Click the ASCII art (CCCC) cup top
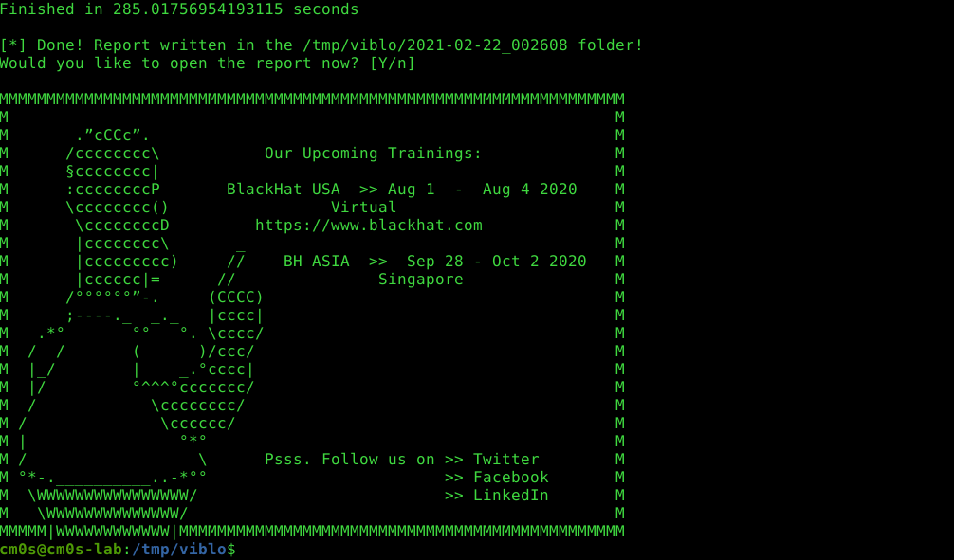Screen dimensions: 954x560 point(236,298)
